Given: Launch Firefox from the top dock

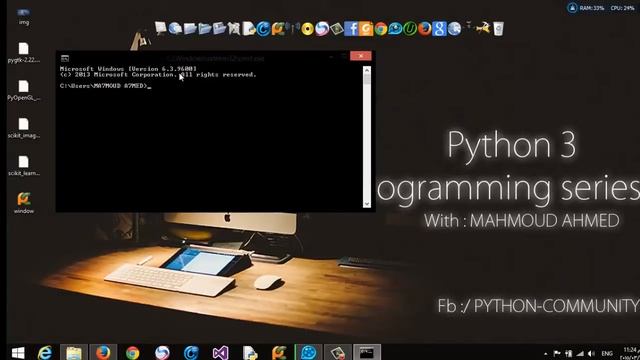Looking at the screenshot, I should 424,29.
